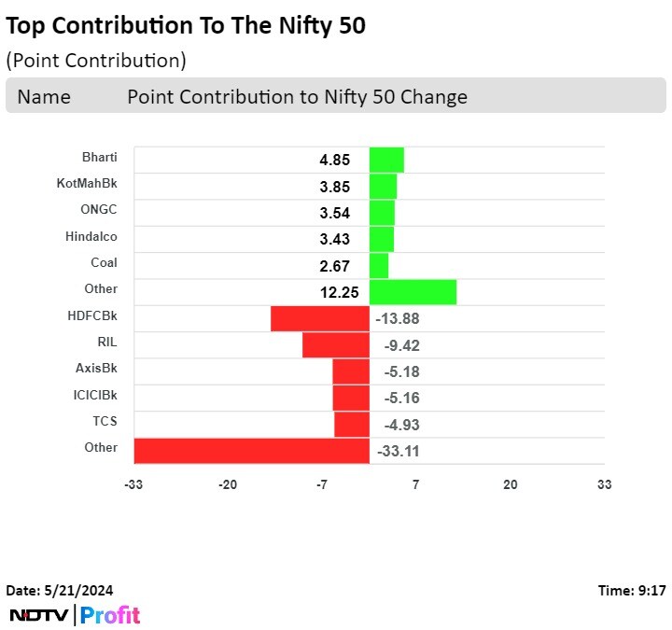Image resolution: width=672 pixels, height=630 pixels.
Task: Click the red RIL bar
Action: click(336, 344)
